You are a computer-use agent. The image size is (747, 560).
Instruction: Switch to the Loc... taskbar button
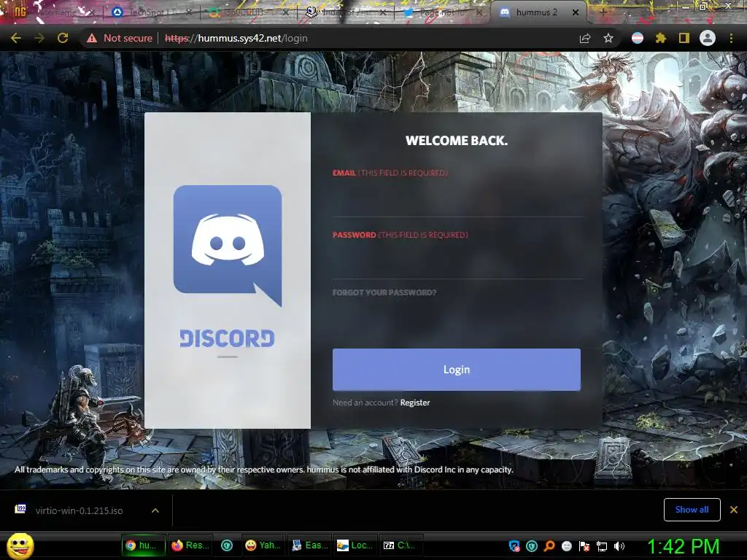pos(355,545)
